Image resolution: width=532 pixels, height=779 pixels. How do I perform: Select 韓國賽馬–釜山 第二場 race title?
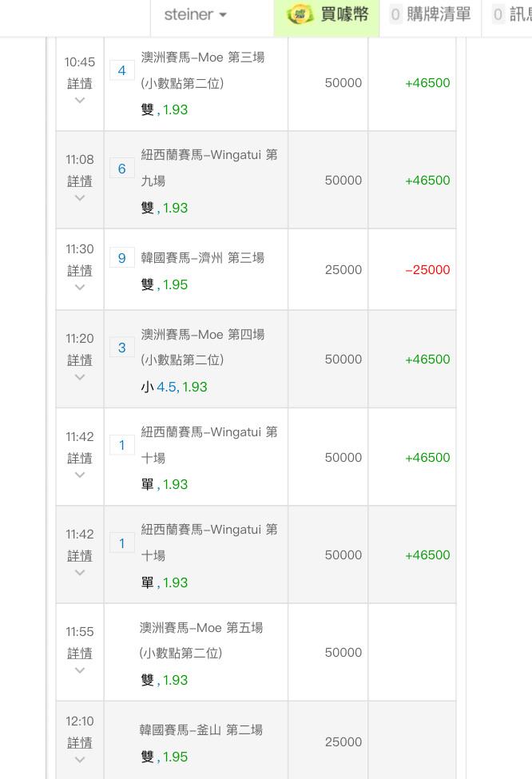200,729
